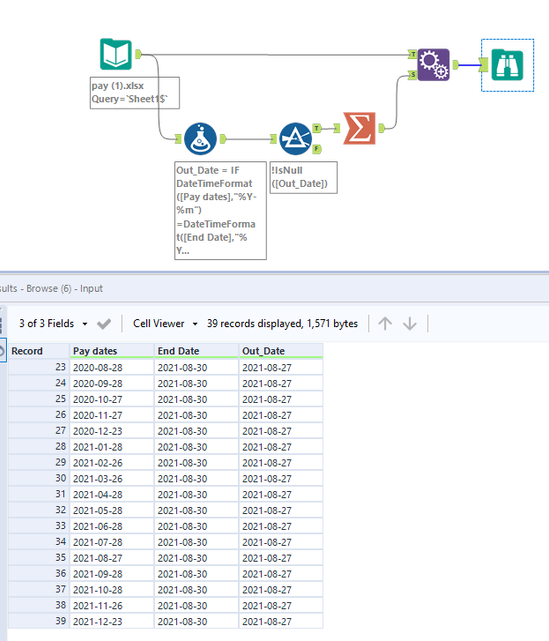Click the Formula tool output anchor
Screen dimensions: 549x641
pos(223,139)
